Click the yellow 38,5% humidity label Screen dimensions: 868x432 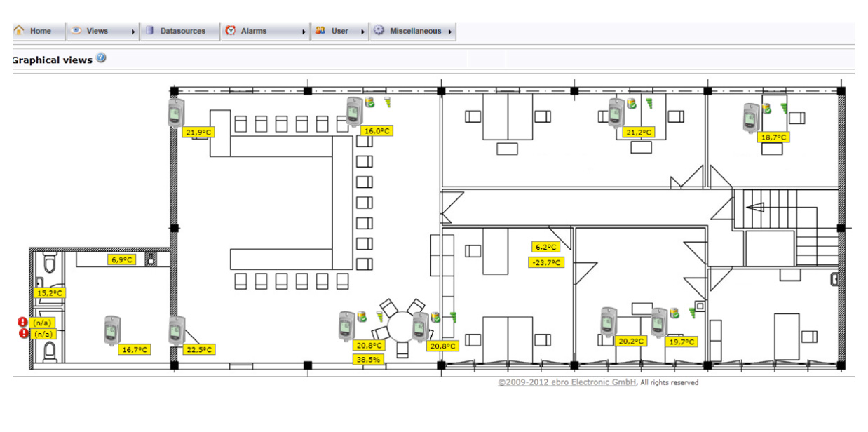pyautogui.click(x=369, y=358)
